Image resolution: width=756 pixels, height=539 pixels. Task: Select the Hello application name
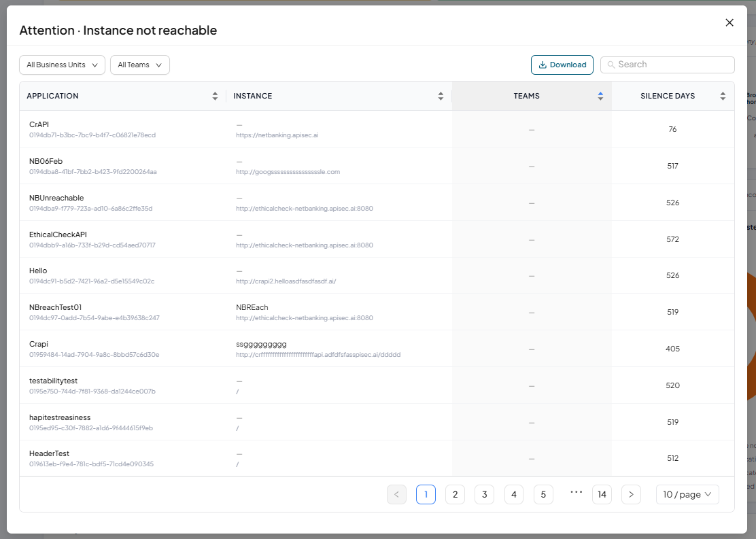click(38, 271)
